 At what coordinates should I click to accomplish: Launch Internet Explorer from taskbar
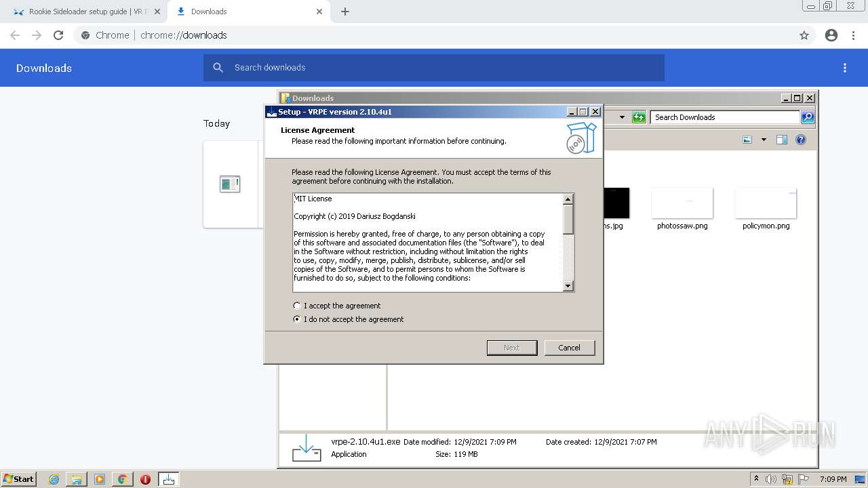click(x=54, y=479)
